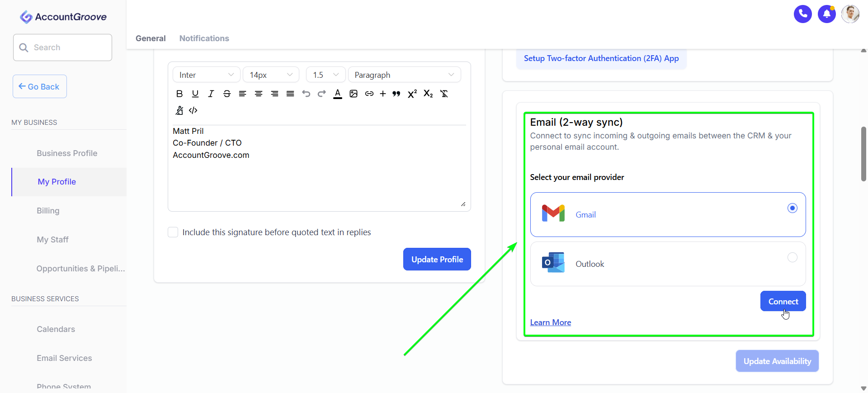
Task: Click the Outlook logo icon
Action: tap(553, 262)
